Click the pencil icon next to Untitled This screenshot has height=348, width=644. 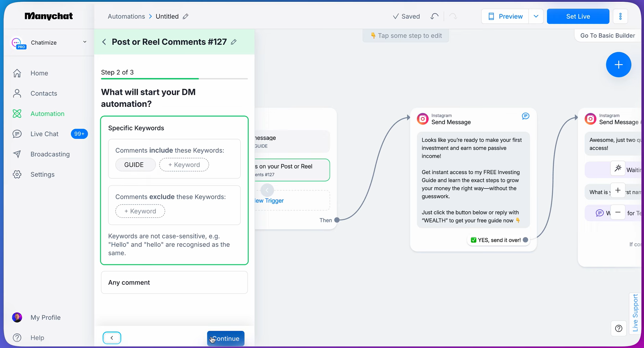click(x=186, y=16)
